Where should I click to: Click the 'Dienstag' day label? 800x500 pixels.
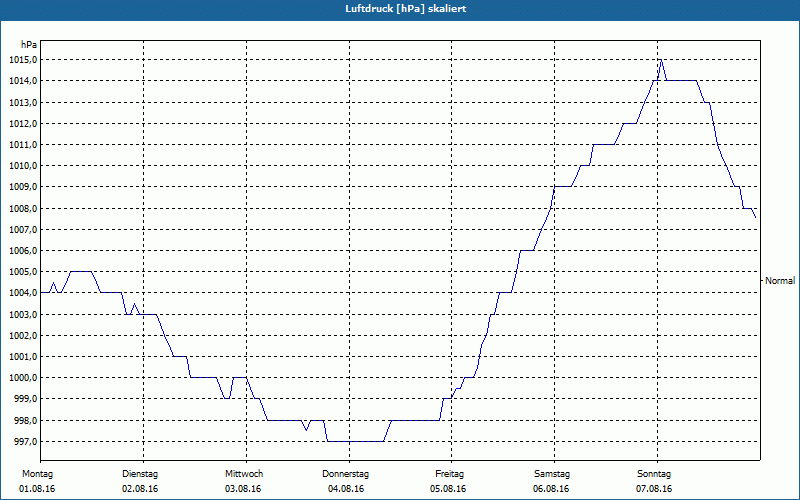140,474
